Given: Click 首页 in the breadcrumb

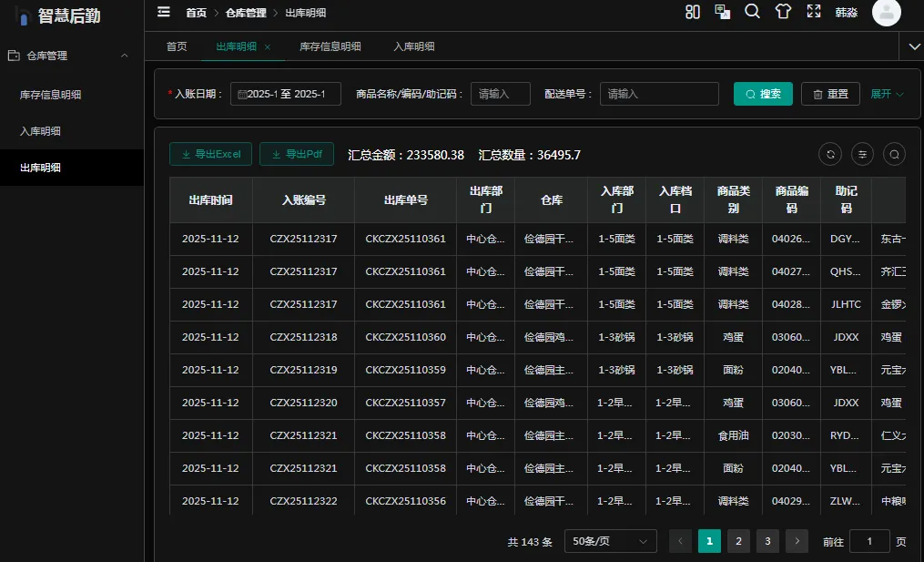Looking at the screenshot, I should (x=197, y=13).
